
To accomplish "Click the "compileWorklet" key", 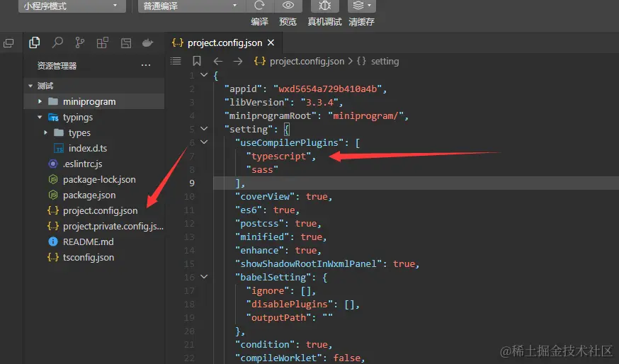I will [279, 358].
